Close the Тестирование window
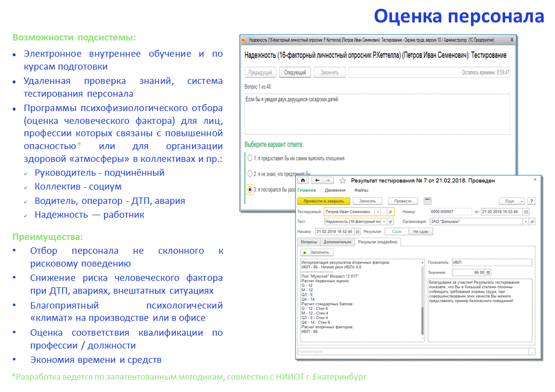This screenshot has height=392, width=555. pyautogui.click(x=512, y=40)
